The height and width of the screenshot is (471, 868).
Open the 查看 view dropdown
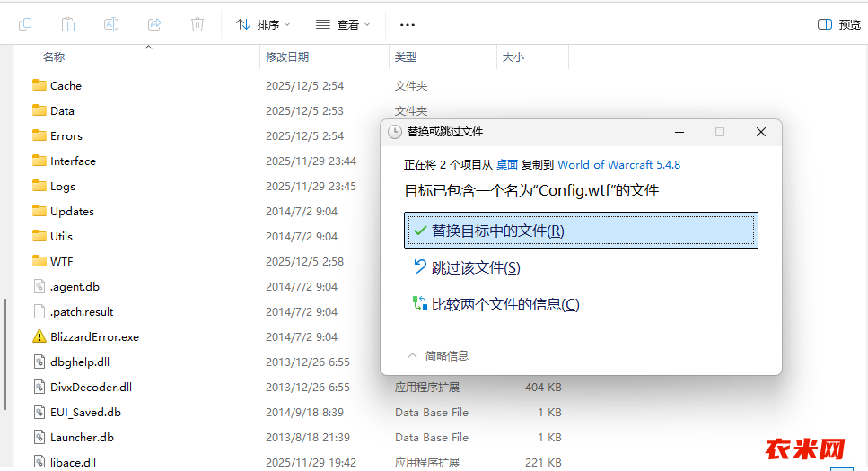click(343, 24)
